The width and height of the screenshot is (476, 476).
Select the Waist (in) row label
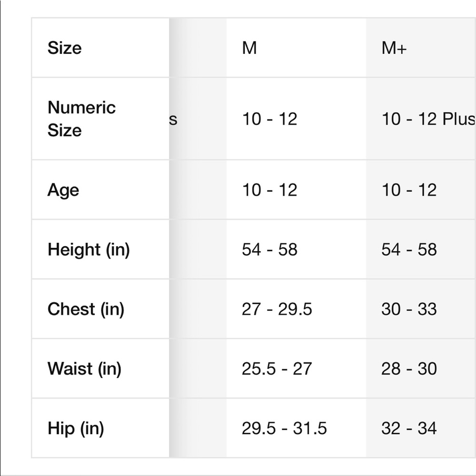[x=100, y=368]
